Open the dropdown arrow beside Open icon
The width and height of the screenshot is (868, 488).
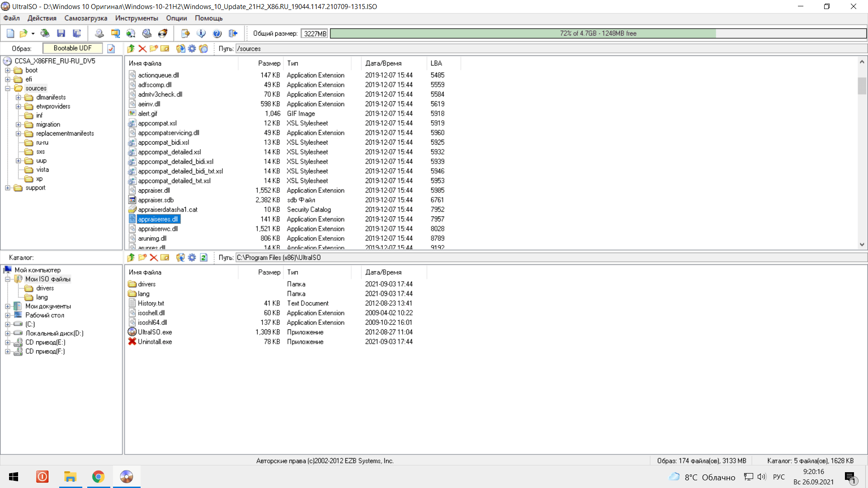(x=33, y=33)
